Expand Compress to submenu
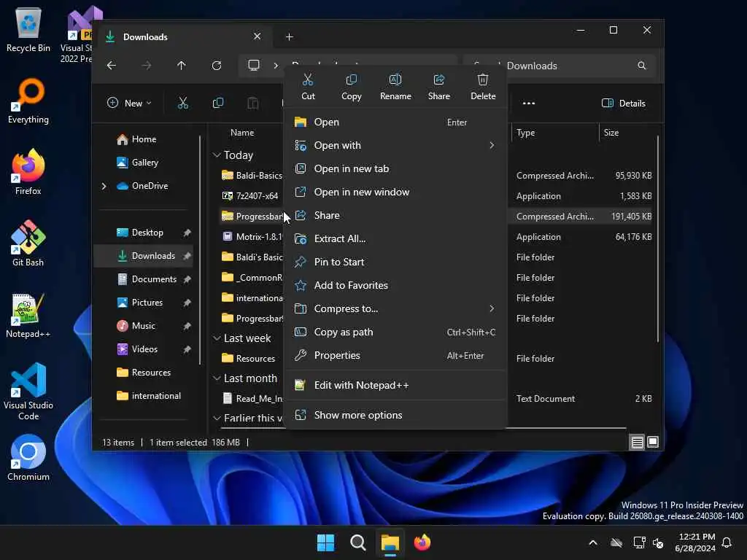The width and height of the screenshot is (747, 560). pyautogui.click(x=492, y=308)
